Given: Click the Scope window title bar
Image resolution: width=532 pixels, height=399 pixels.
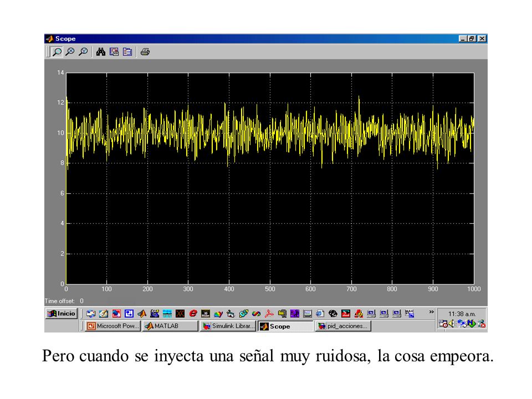Looking at the screenshot, I should tap(265, 39).
